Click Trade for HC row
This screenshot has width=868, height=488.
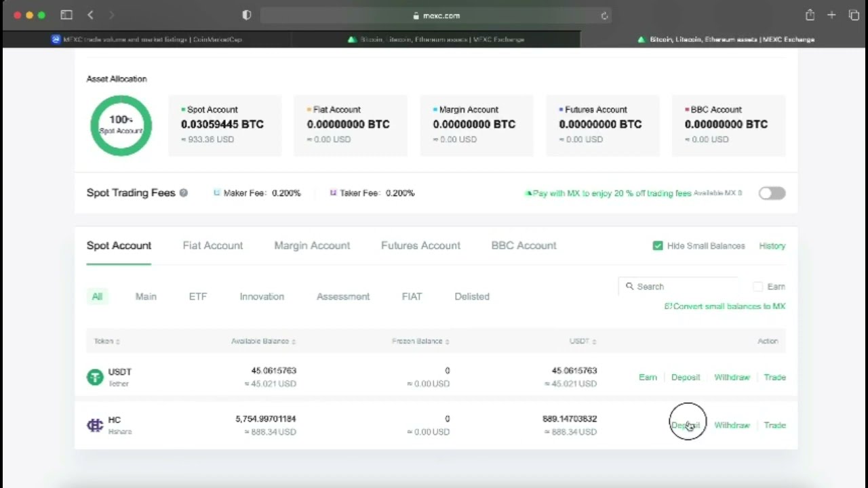(774, 426)
